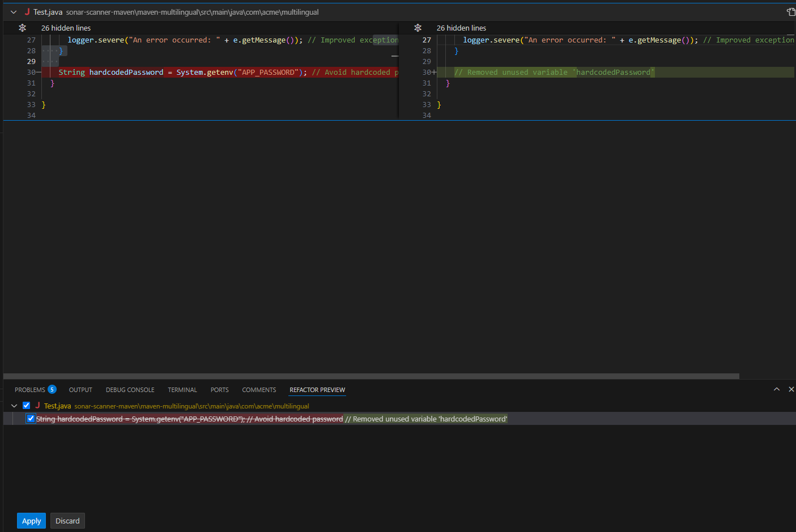Click the Java icon beside Test.java in diff header
Image resolution: width=796 pixels, height=532 pixels.
coord(27,12)
